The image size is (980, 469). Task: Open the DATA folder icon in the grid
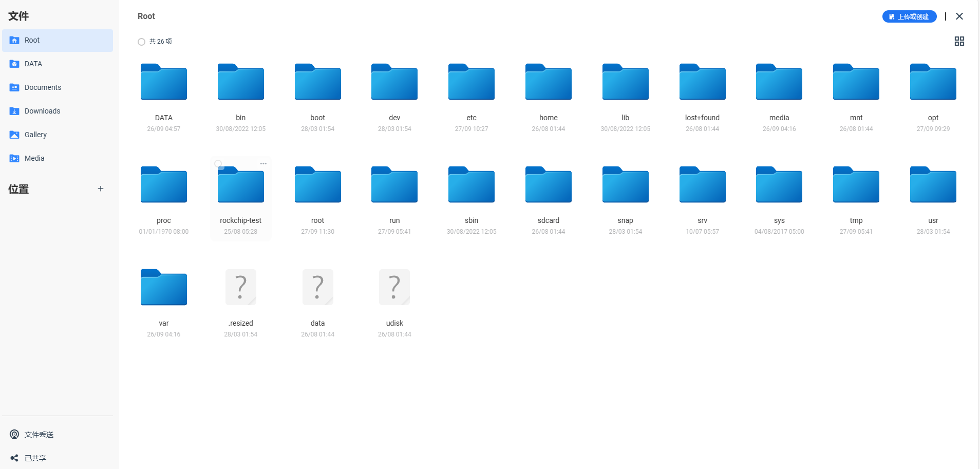(x=163, y=82)
